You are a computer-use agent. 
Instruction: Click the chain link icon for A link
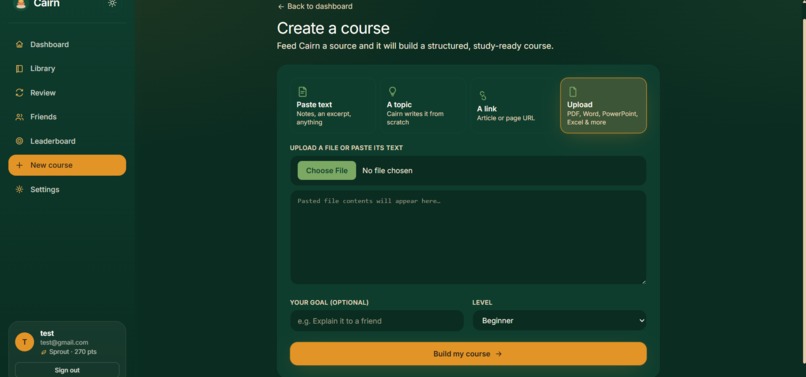[483, 96]
